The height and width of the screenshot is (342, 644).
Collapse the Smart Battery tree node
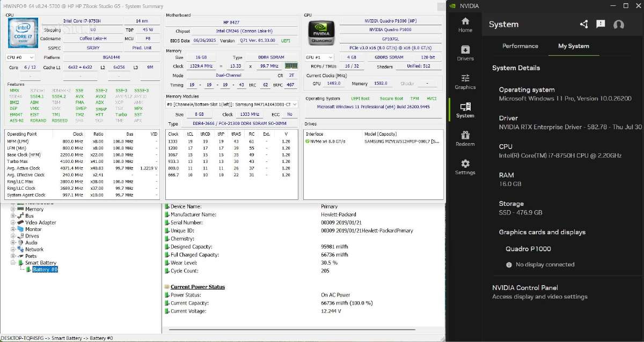pyautogui.click(x=13, y=263)
